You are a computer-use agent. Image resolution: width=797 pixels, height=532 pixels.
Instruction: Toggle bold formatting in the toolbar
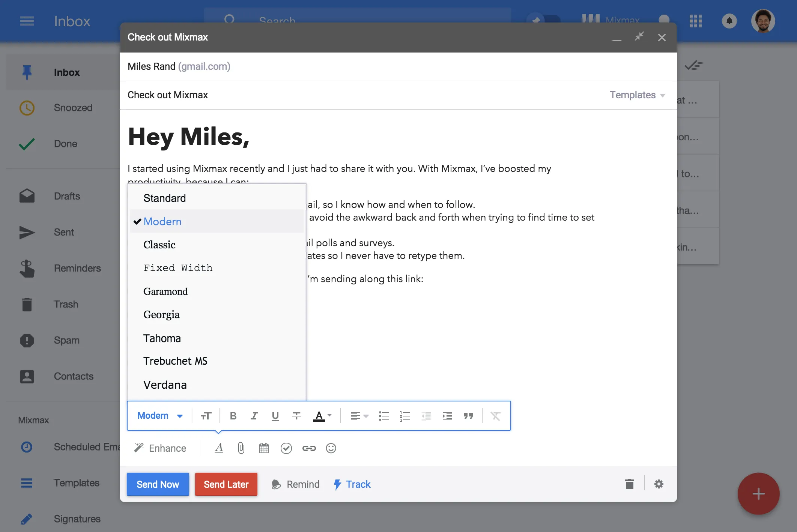pyautogui.click(x=233, y=416)
